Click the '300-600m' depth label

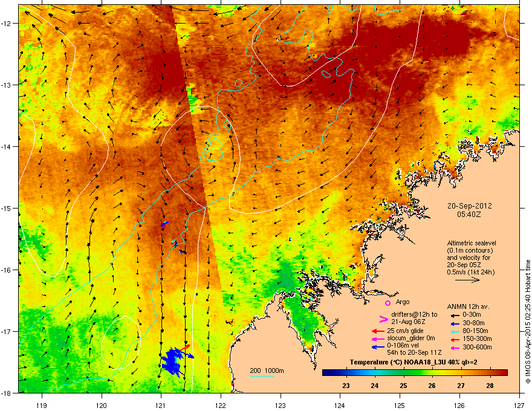(477, 348)
